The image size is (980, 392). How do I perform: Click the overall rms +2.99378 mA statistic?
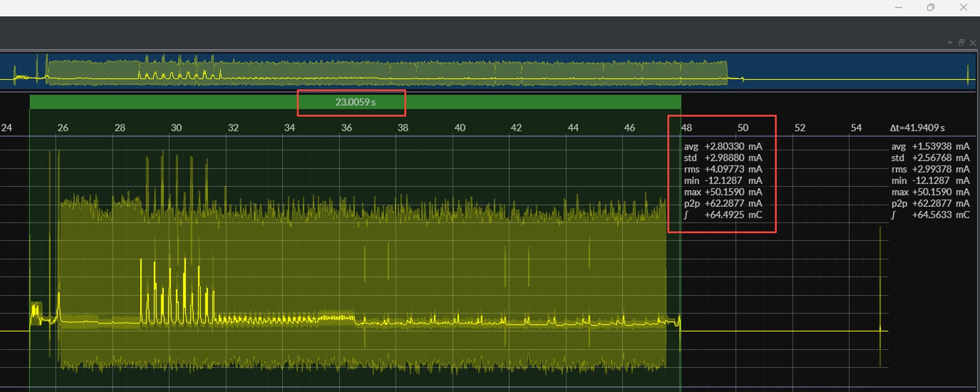click(930, 169)
